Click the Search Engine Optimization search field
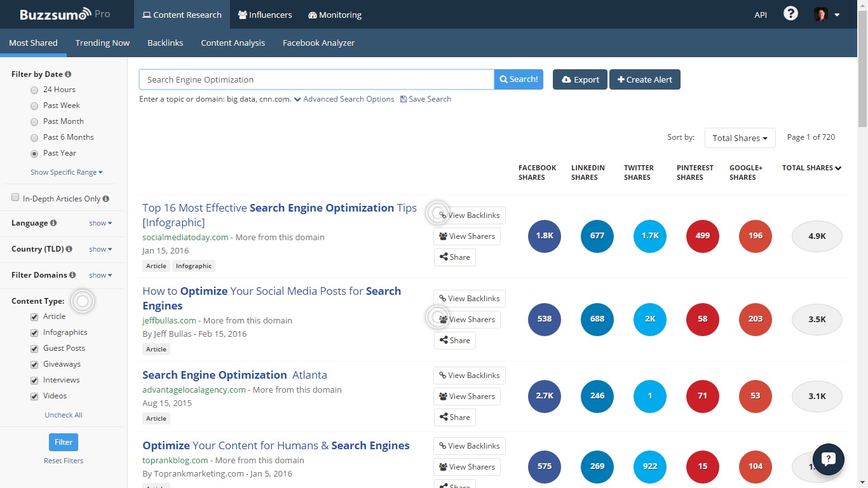Screen dimensions: 868x488 pyautogui.click(x=316, y=79)
